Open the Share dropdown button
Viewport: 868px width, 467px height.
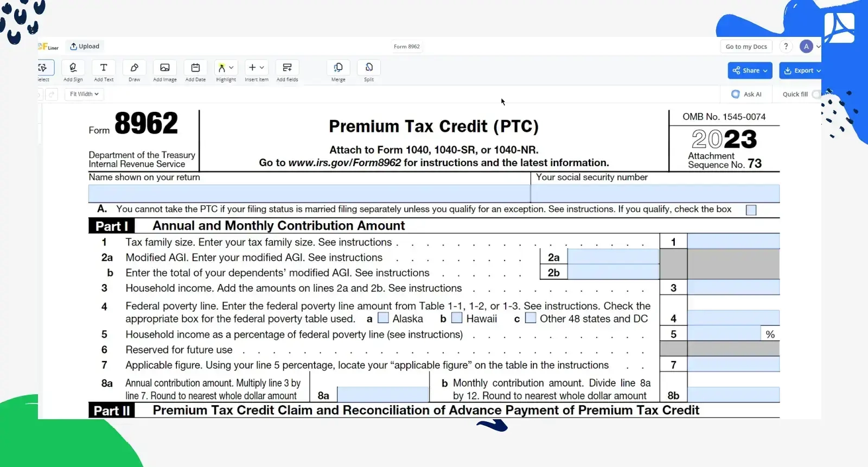point(750,71)
